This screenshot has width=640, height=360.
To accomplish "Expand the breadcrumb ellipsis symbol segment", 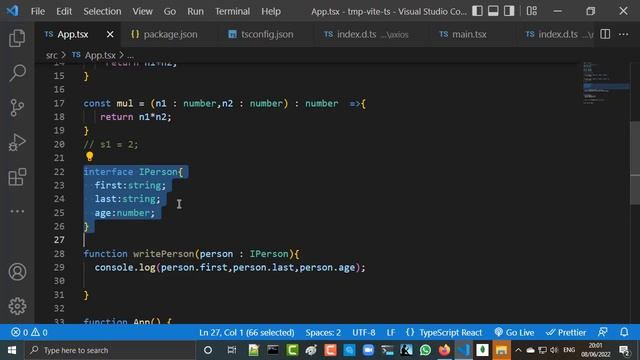I will [130, 56].
